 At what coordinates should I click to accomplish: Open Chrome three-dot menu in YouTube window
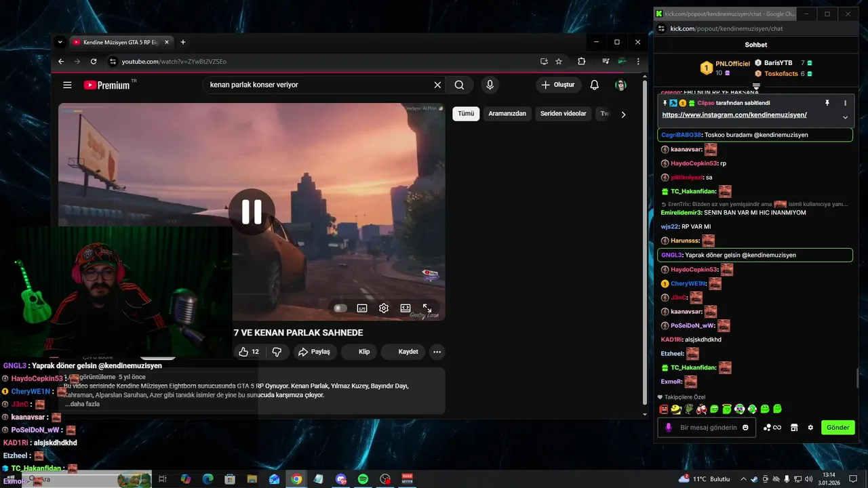[638, 61]
